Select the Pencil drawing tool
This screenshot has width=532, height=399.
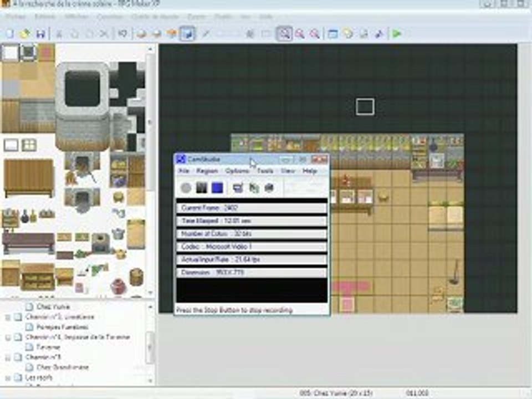pyautogui.click(x=206, y=34)
